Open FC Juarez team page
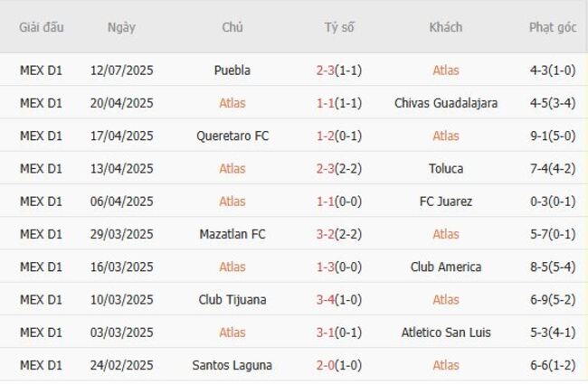Image resolution: width=588 pixels, height=384 pixels. click(445, 201)
